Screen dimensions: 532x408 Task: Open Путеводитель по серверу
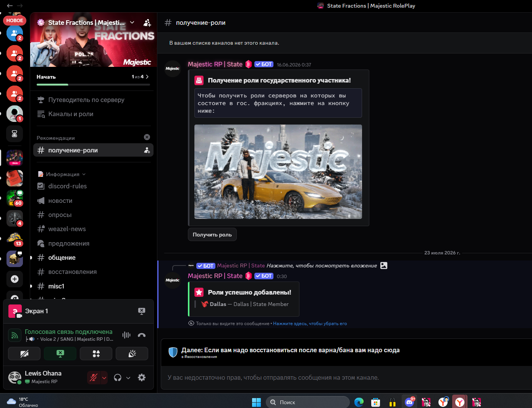point(93,100)
